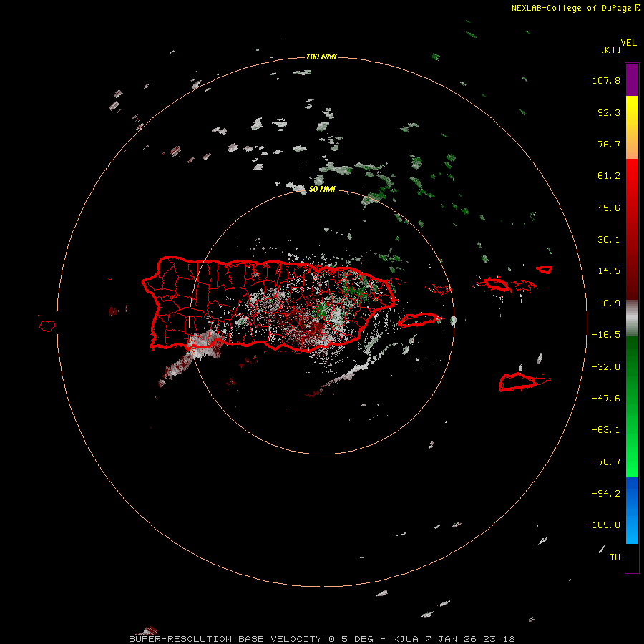Image resolution: width=644 pixels, height=644 pixels.
Task: Click the Mona Island outline west of Puerto Rico
Action: (x=47, y=326)
